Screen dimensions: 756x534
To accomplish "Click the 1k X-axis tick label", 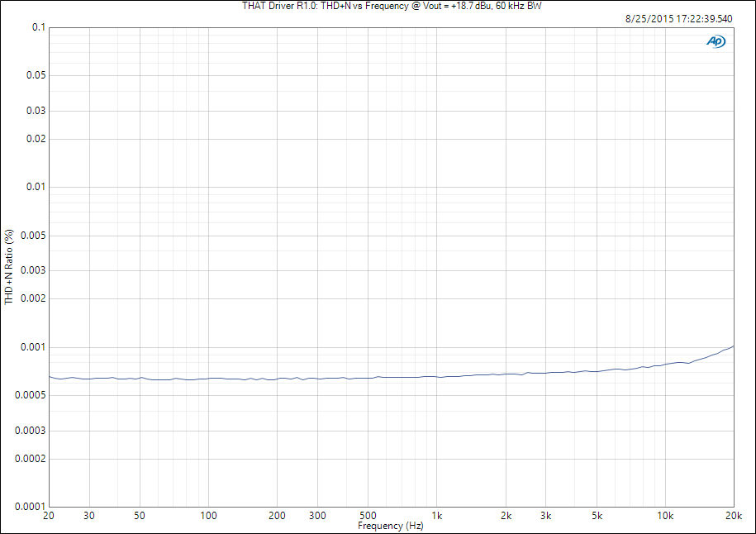I will pyautogui.click(x=437, y=516).
